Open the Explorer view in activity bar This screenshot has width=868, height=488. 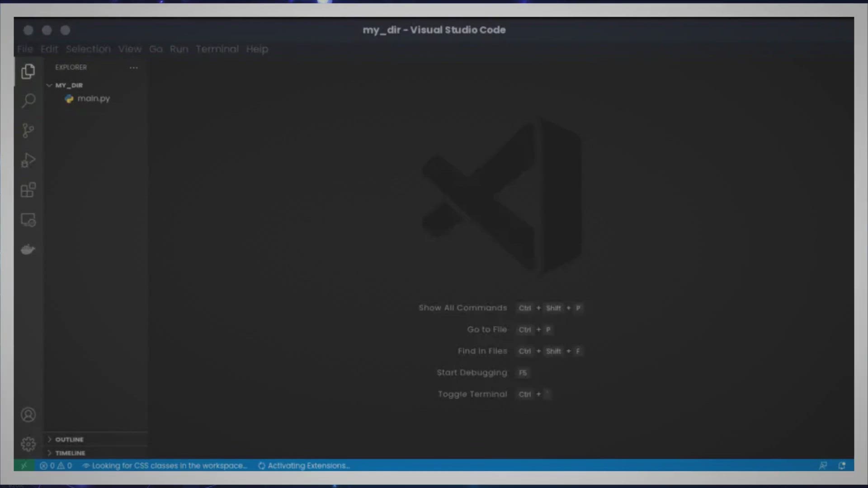(x=28, y=71)
